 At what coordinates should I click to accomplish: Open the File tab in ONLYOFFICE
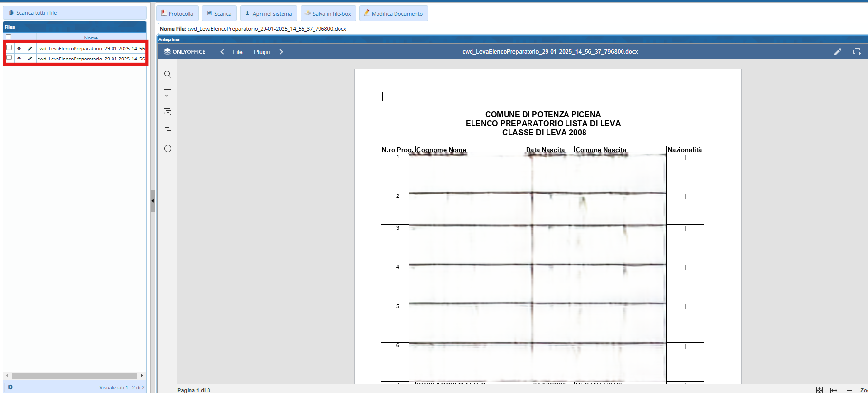click(237, 52)
